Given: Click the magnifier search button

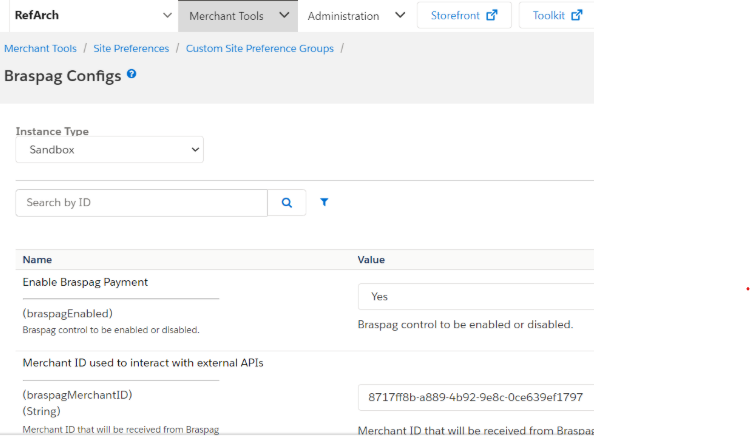Looking at the screenshot, I should point(287,203).
